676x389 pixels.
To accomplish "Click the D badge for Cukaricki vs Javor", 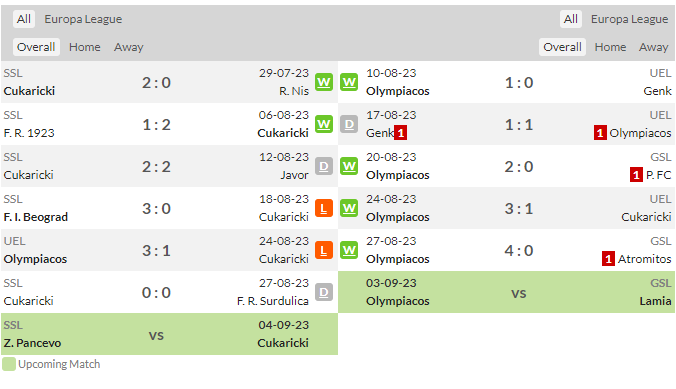I will (x=324, y=166).
